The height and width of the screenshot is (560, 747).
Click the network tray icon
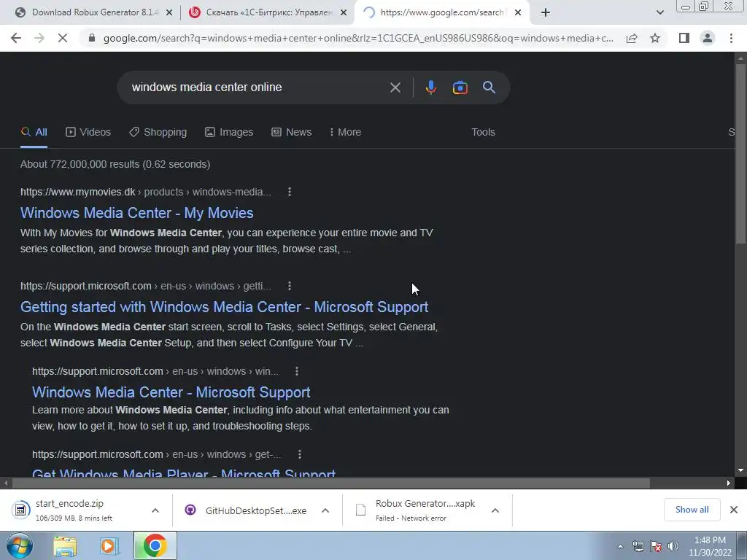coord(638,546)
